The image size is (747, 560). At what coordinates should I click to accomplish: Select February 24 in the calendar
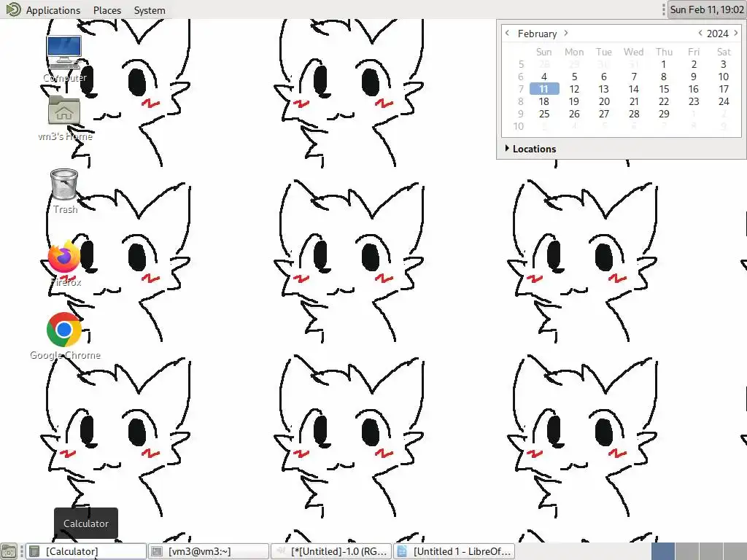(724, 101)
